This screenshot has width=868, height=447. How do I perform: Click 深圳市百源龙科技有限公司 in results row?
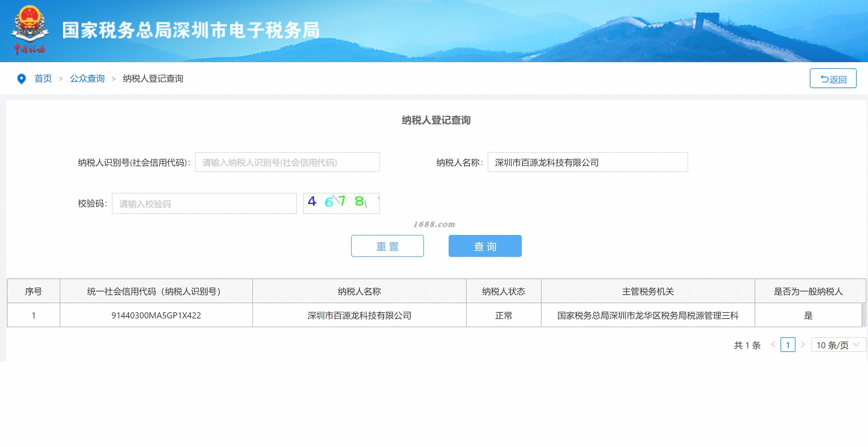pyautogui.click(x=359, y=316)
